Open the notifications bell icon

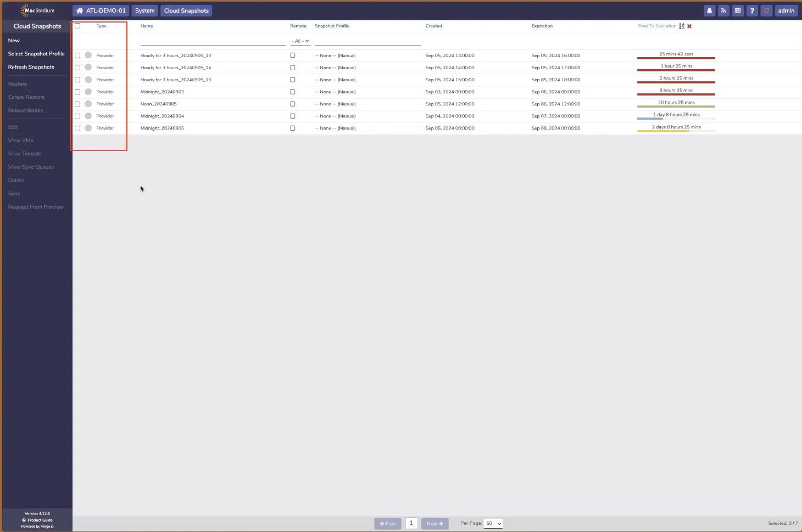pos(709,10)
